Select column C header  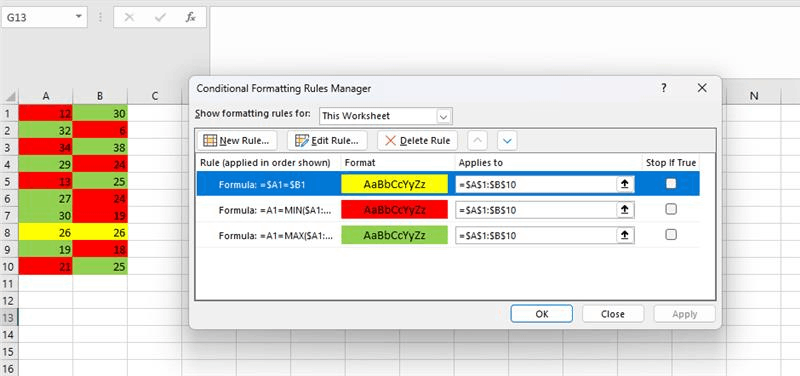click(155, 96)
